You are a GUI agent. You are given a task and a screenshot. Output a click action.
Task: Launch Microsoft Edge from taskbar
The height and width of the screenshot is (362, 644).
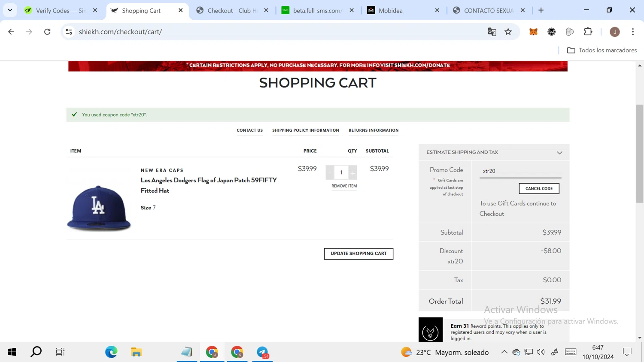pos(111,352)
